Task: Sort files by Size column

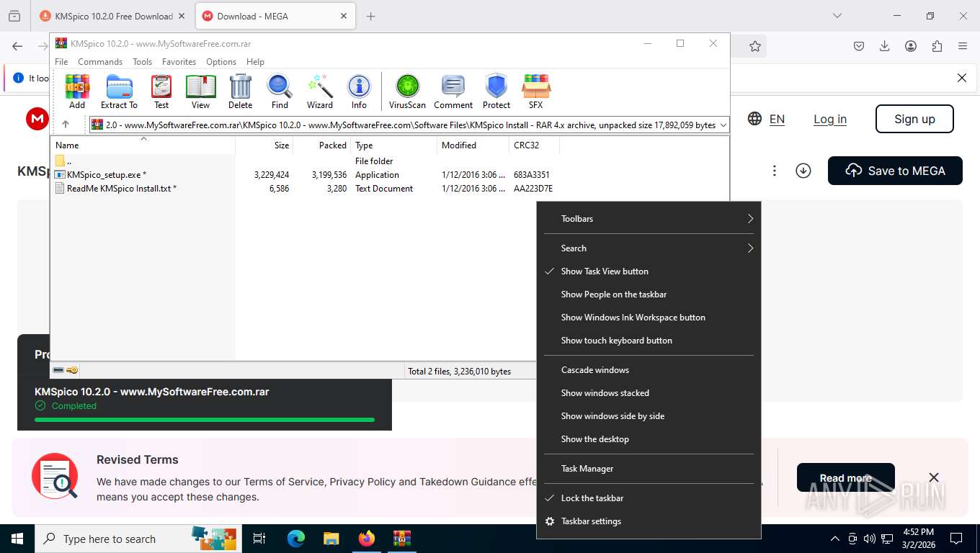Action: coord(264,145)
